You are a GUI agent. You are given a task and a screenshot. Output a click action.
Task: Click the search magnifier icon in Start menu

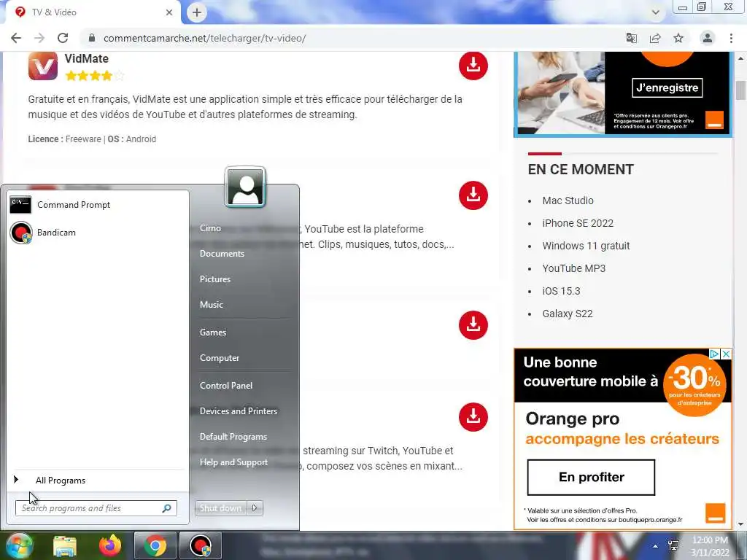167,508
